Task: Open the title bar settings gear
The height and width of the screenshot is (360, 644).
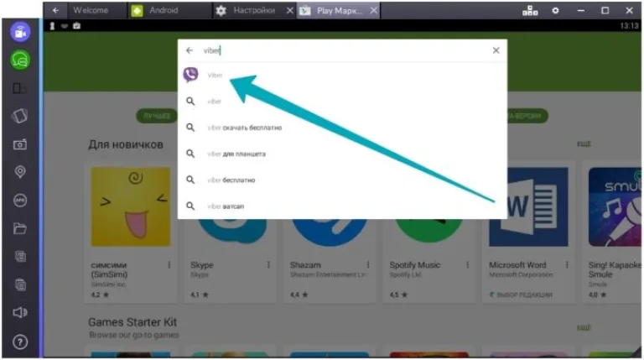Action: pos(555,11)
